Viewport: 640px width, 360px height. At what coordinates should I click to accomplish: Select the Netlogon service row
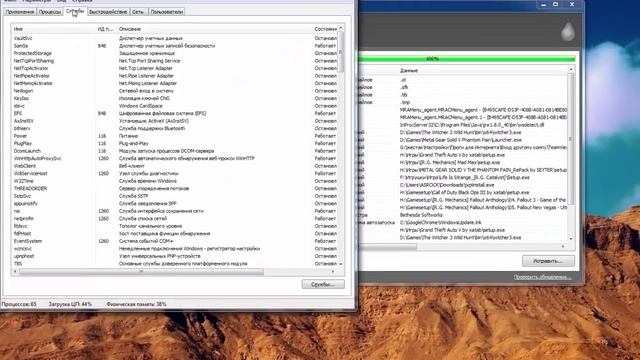(x=175, y=91)
